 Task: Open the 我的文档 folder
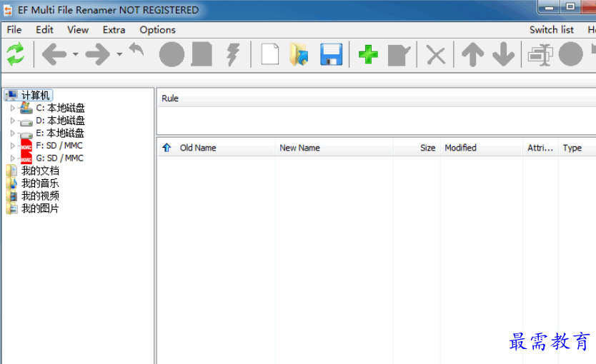pos(40,171)
